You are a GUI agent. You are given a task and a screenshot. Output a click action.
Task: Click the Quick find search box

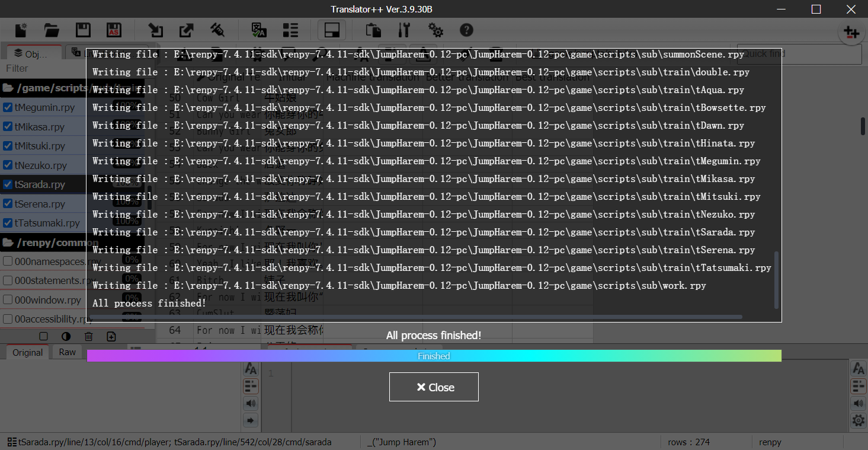pyautogui.click(x=799, y=54)
